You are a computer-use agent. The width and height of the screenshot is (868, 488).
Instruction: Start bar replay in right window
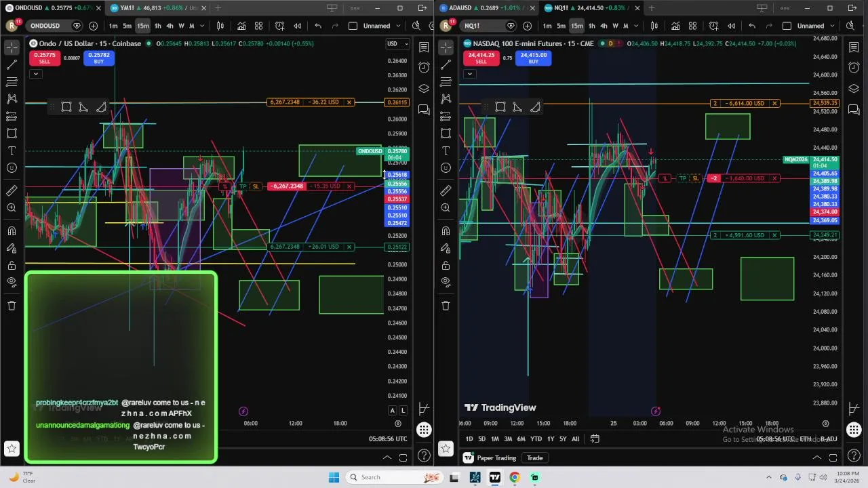point(731,26)
